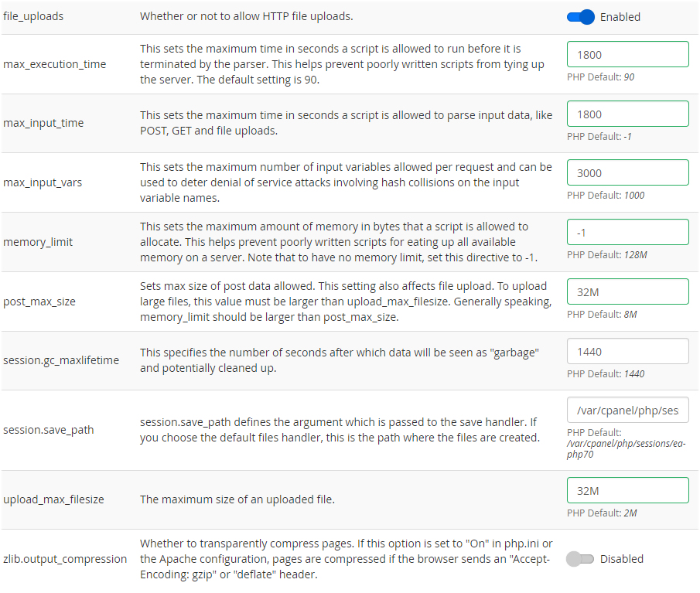Select the upload_max_filesize input field

click(x=627, y=490)
